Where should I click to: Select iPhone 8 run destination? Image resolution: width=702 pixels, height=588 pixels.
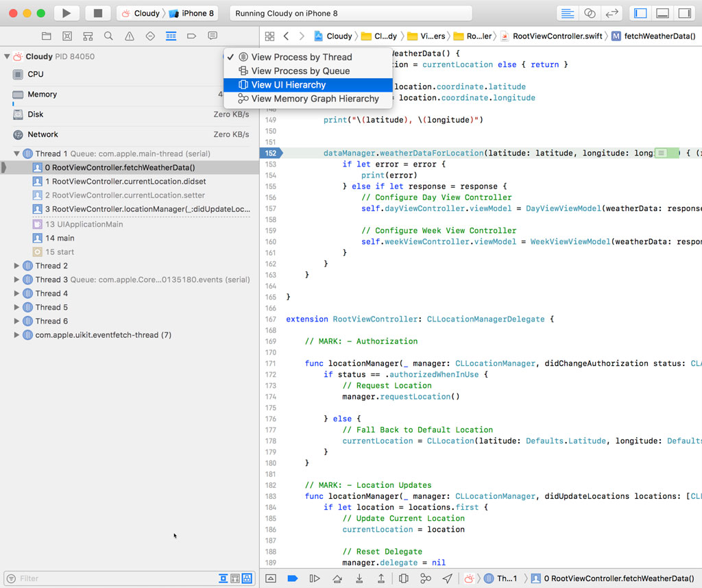click(x=192, y=13)
